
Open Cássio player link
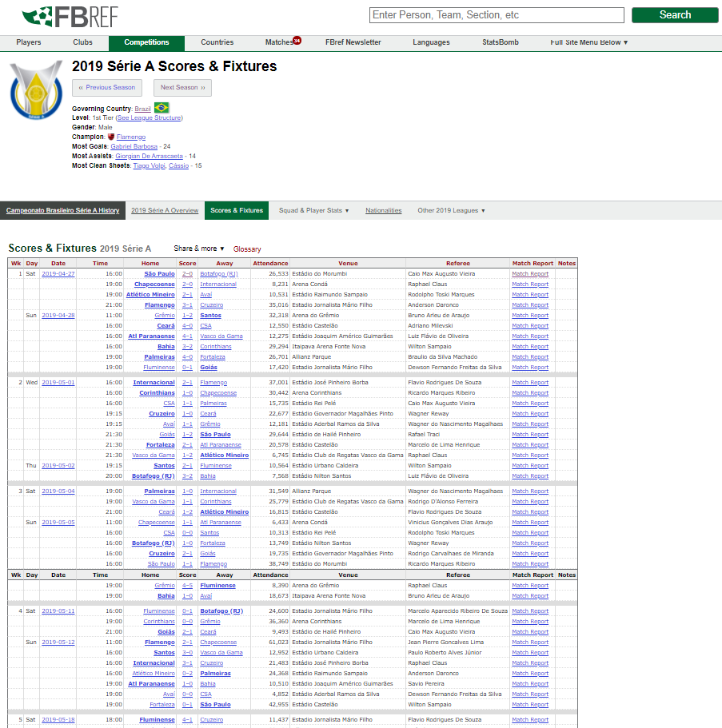[x=179, y=165]
